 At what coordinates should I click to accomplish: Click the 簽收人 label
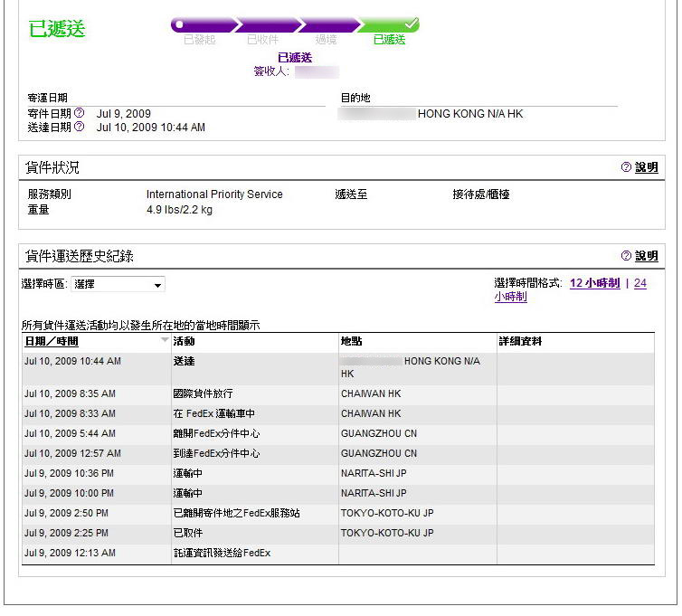tap(271, 71)
